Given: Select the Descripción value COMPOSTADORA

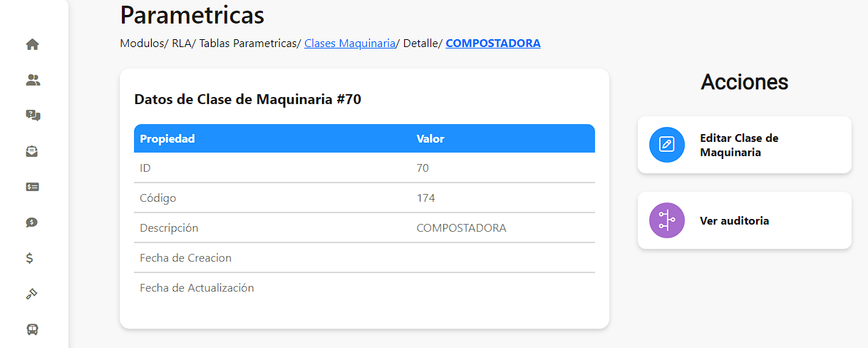Looking at the screenshot, I should [x=462, y=228].
